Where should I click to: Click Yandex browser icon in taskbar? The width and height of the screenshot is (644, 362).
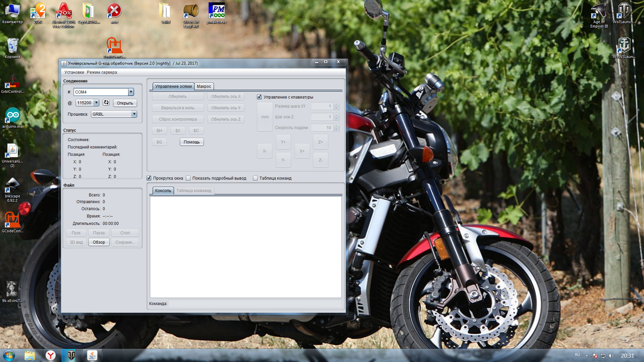[x=51, y=355]
